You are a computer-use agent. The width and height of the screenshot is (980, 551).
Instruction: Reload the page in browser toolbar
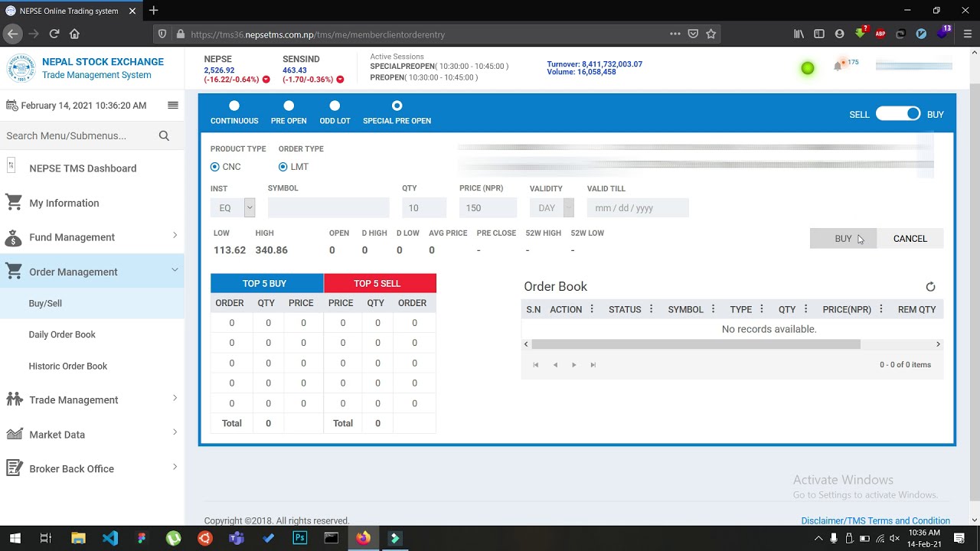click(54, 34)
